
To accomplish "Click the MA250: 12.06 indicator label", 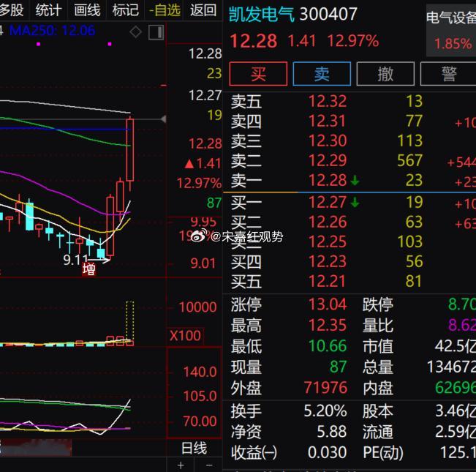I will [x=52, y=31].
